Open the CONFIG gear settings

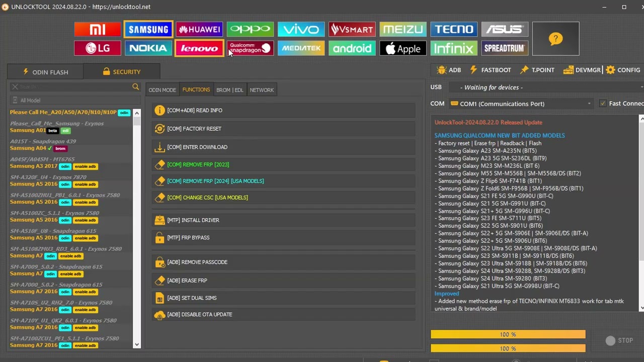pos(623,70)
